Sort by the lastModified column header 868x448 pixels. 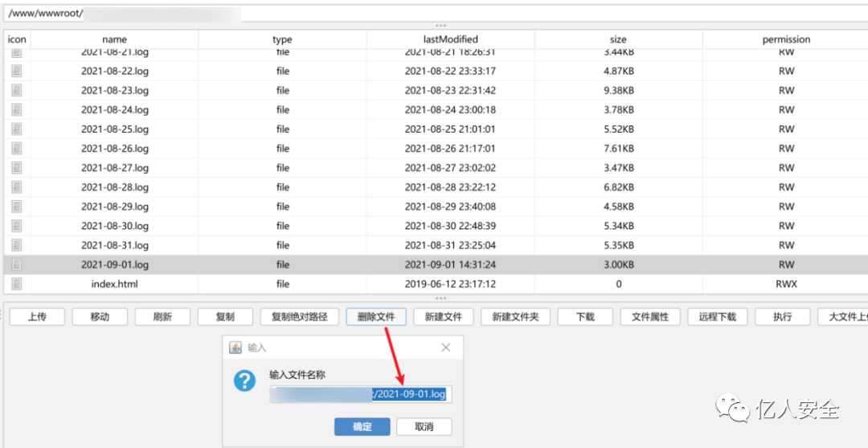[x=450, y=39]
